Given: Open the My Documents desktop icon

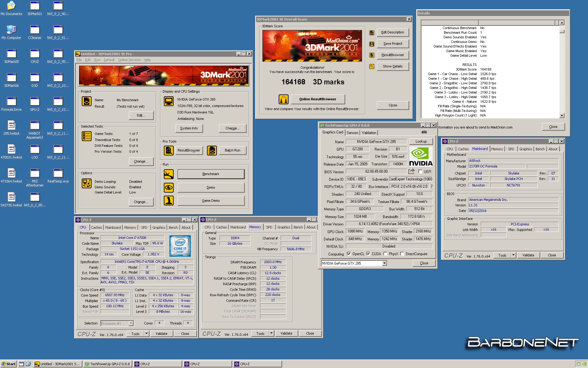Looking at the screenshot, I should (11, 8).
